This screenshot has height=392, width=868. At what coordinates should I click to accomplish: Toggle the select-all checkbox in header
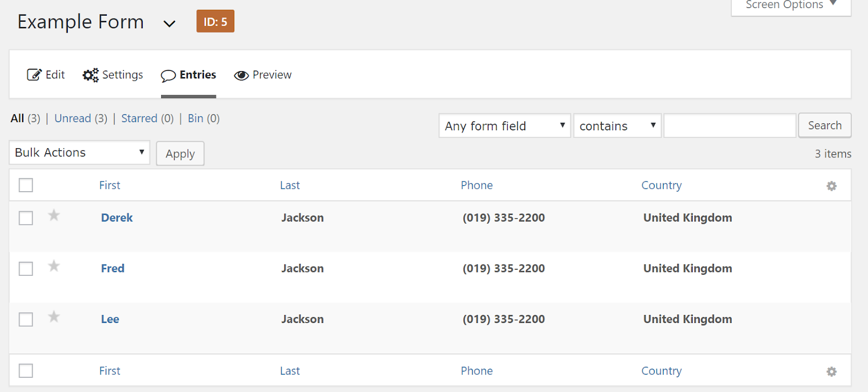point(26,185)
